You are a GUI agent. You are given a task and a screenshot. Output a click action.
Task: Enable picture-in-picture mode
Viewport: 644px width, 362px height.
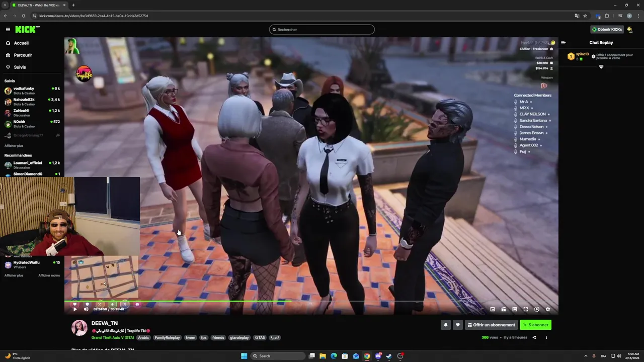(493, 309)
